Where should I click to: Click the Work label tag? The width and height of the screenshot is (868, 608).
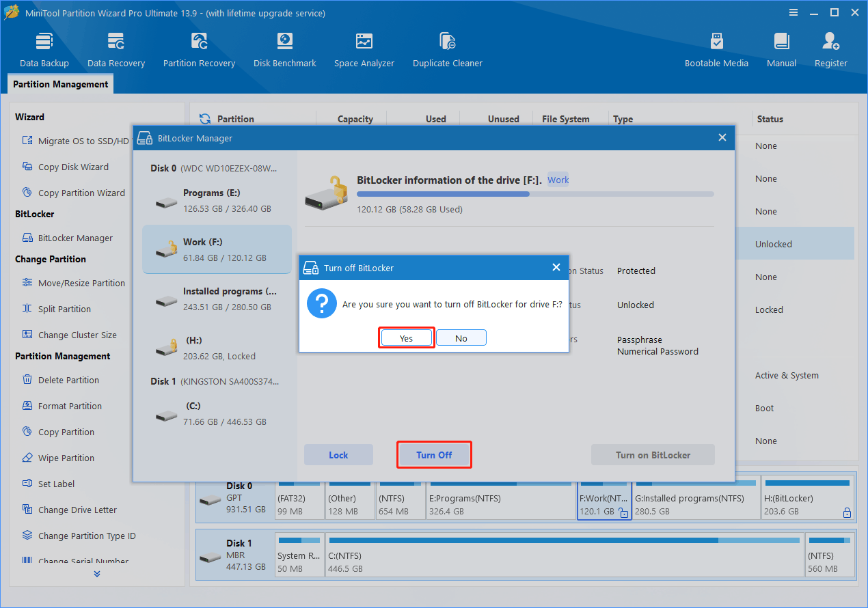click(x=558, y=180)
